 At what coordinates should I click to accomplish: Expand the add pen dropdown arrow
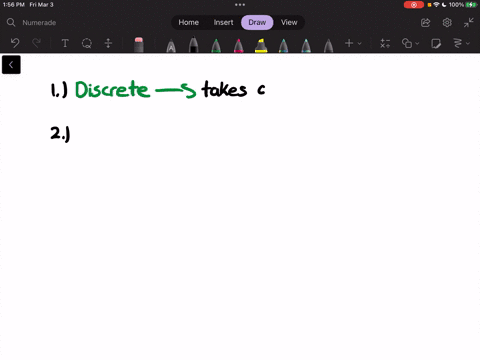[x=359, y=43]
